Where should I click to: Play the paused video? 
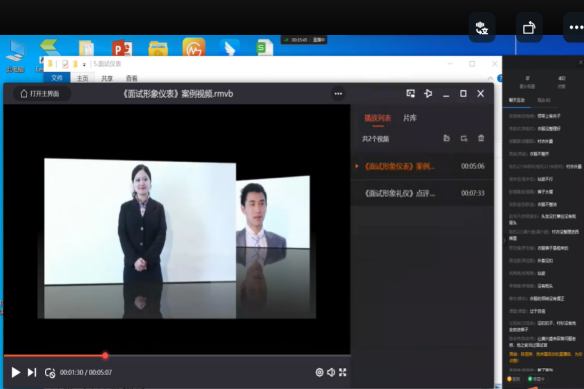point(15,372)
